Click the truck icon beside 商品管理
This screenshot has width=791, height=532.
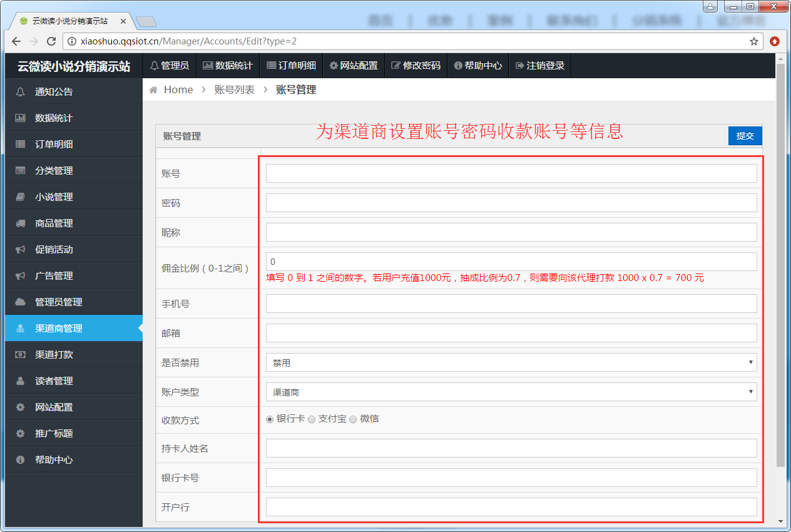click(21, 223)
